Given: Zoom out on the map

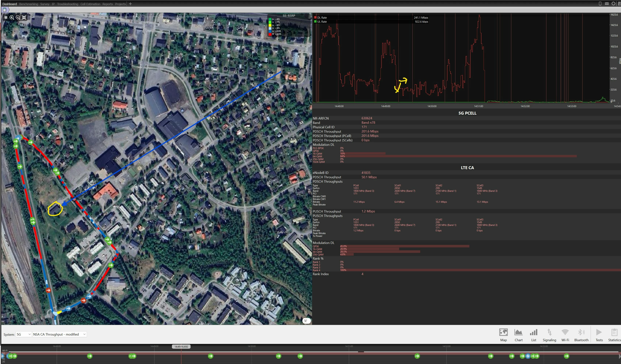Looking at the screenshot, I should click(x=18, y=18).
